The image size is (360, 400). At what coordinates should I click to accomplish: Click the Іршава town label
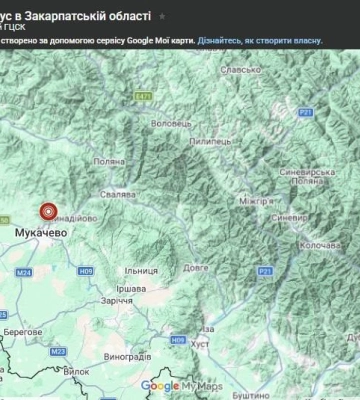(x=131, y=289)
